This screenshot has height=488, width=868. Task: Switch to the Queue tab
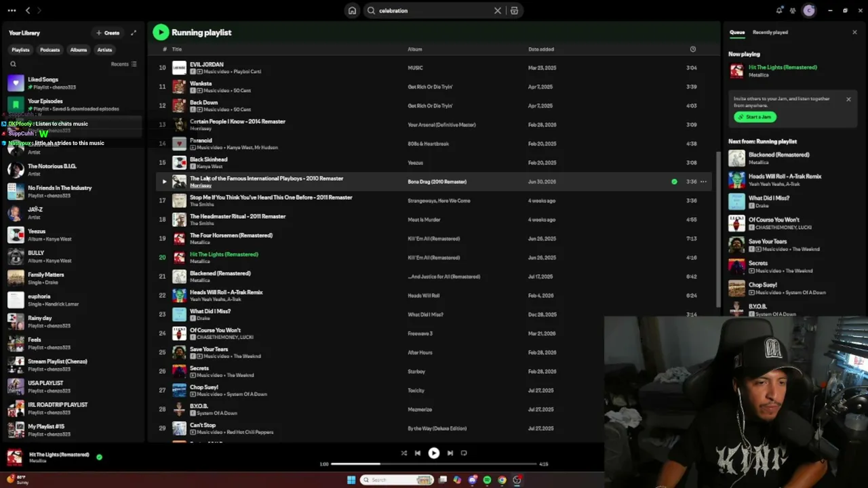(737, 32)
